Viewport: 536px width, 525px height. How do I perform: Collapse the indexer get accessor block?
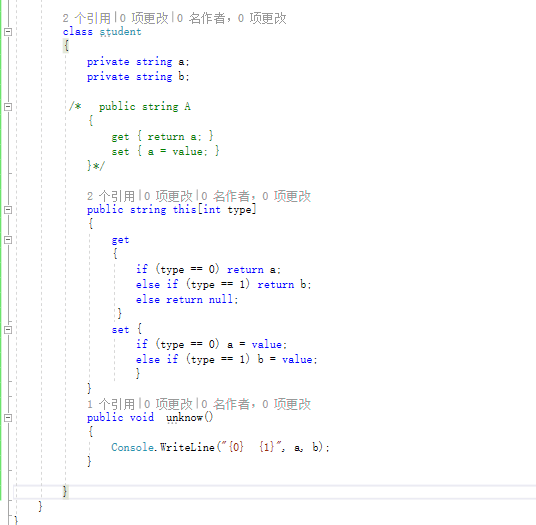click(x=8, y=240)
